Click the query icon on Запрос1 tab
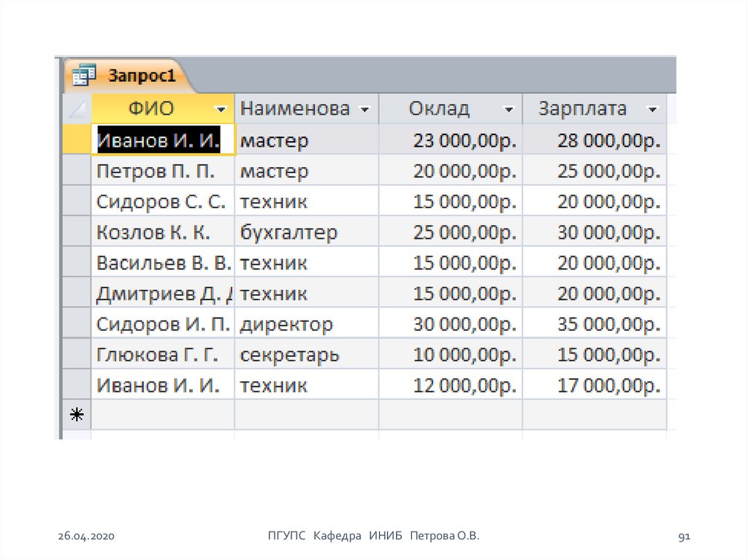The height and width of the screenshot is (560, 748). pyautogui.click(x=85, y=74)
